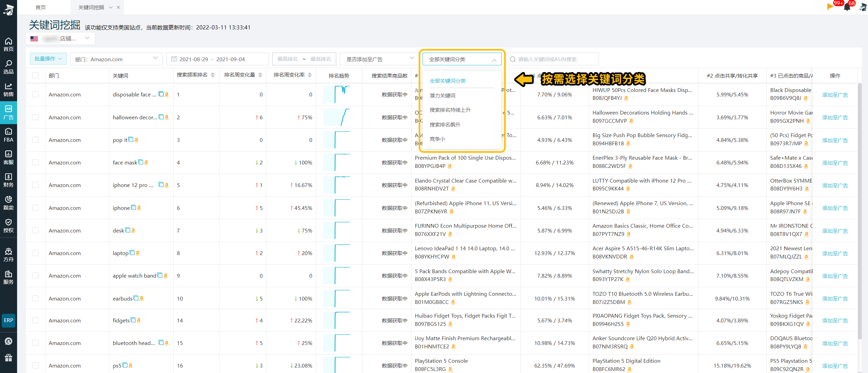Switch to the 首页 tab

coord(41,7)
